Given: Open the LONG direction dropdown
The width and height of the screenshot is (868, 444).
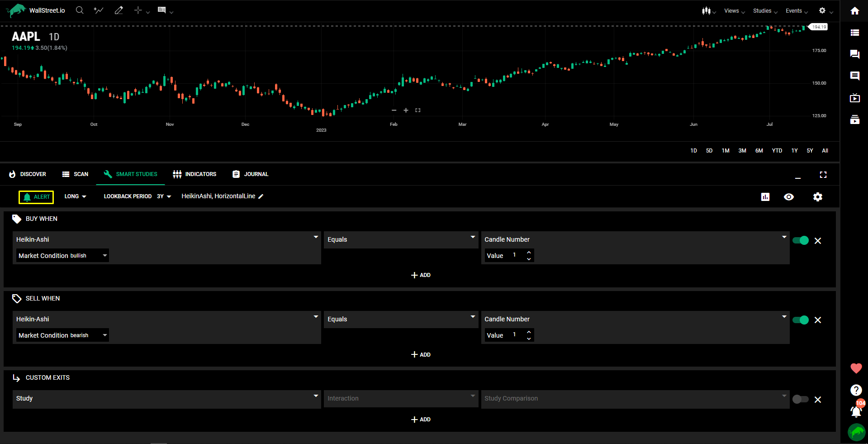Looking at the screenshot, I should (75, 196).
